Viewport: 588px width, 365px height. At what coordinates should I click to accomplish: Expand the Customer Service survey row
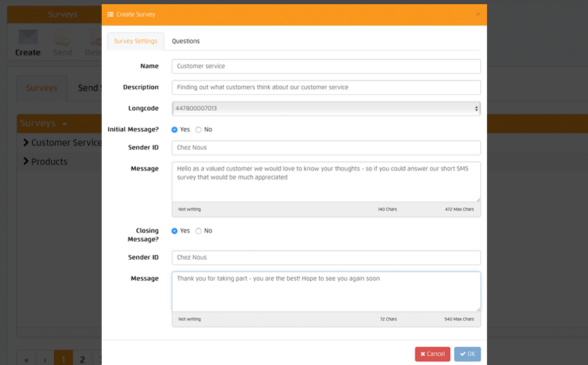click(x=26, y=143)
